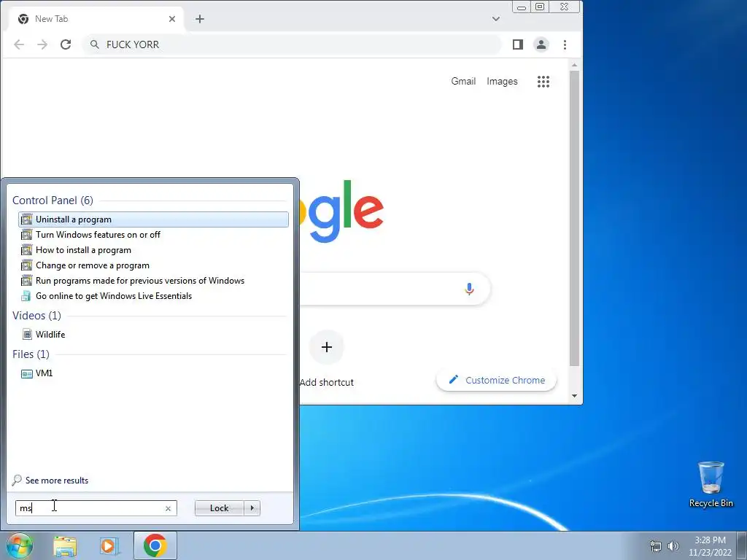Click the Chrome back arrow
Viewport: 747px width, 560px height.
(x=19, y=44)
